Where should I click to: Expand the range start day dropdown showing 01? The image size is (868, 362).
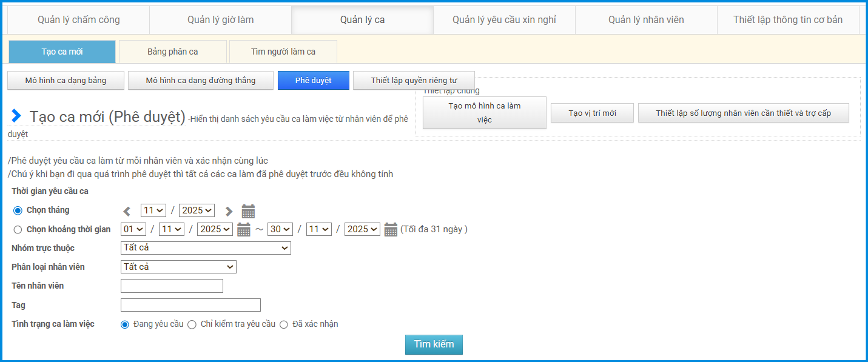pos(133,229)
